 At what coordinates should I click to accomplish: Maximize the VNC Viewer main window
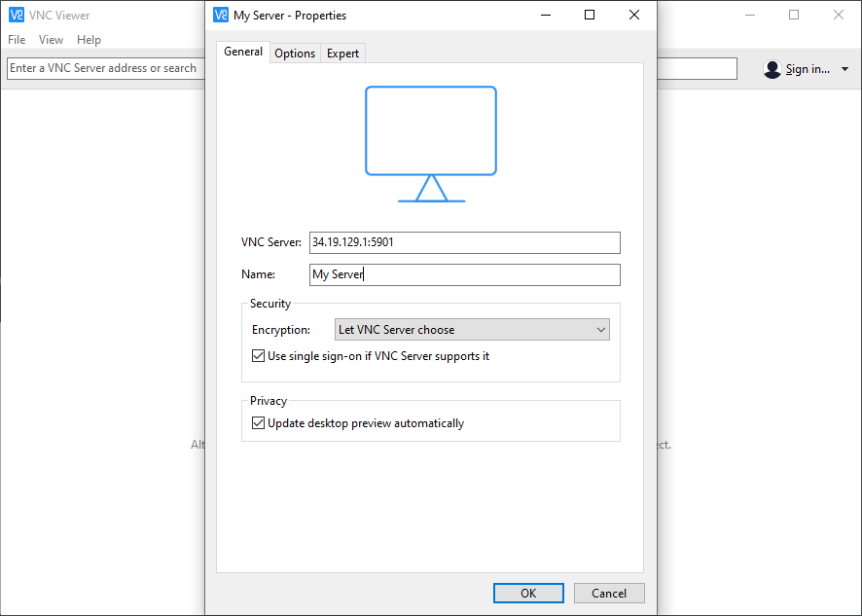tap(794, 15)
